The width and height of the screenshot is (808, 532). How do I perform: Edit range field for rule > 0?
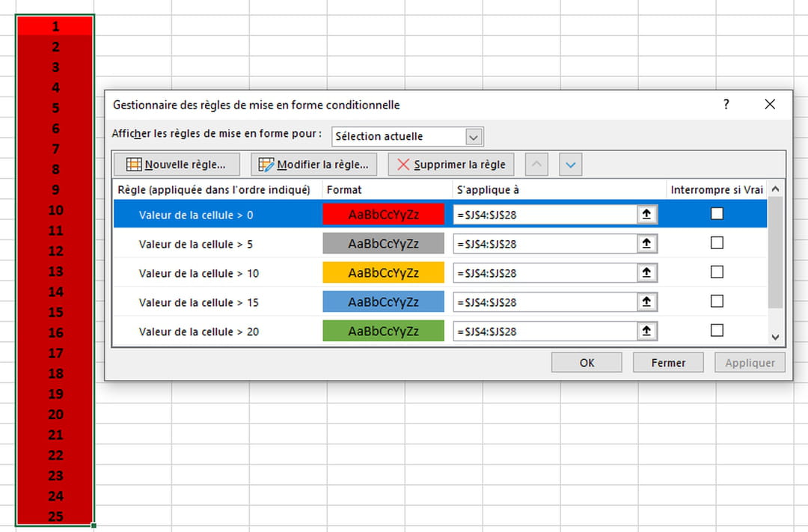[x=545, y=215]
